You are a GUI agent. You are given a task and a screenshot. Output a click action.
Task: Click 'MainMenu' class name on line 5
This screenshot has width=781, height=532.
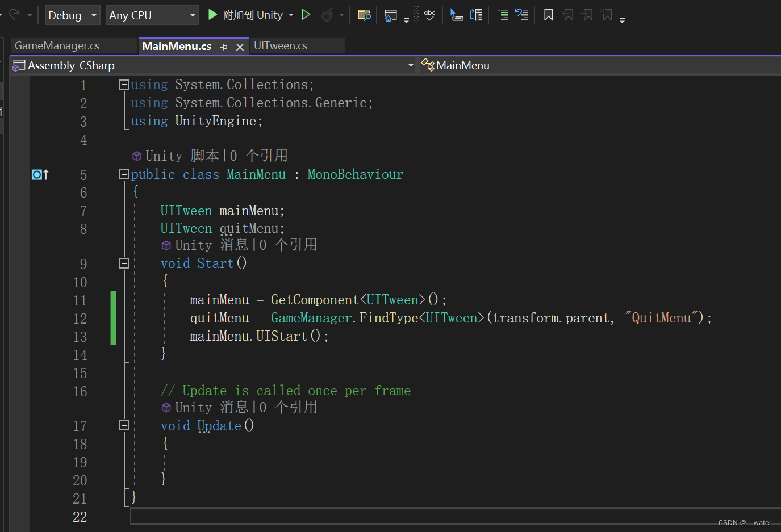256,174
